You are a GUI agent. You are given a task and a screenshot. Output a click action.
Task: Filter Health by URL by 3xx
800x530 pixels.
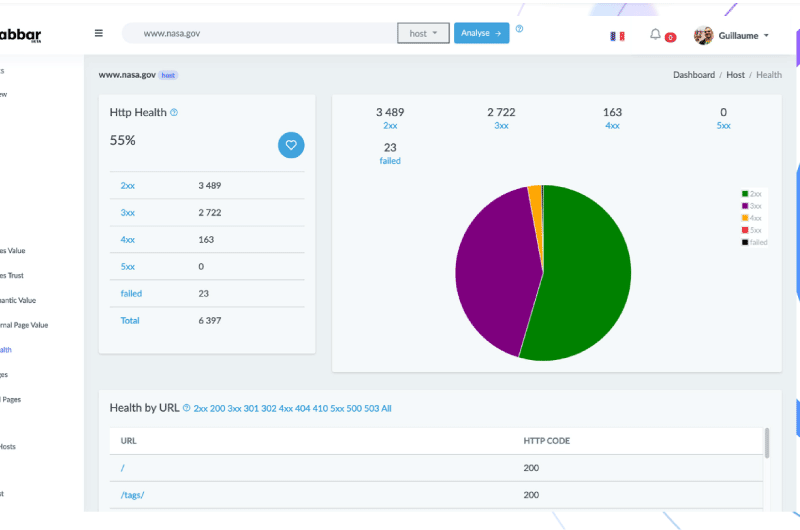[234, 409]
